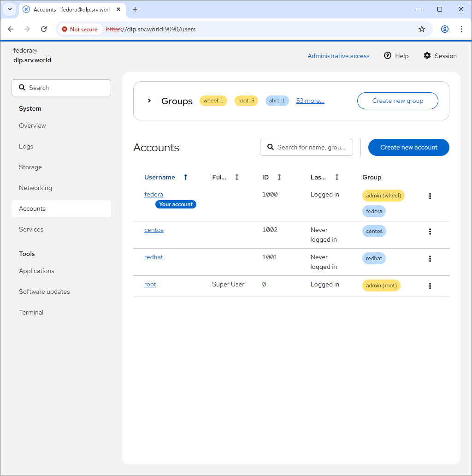This screenshot has height=476, width=472.
Task: Reload the Cockpit page
Action: click(x=44, y=29)
